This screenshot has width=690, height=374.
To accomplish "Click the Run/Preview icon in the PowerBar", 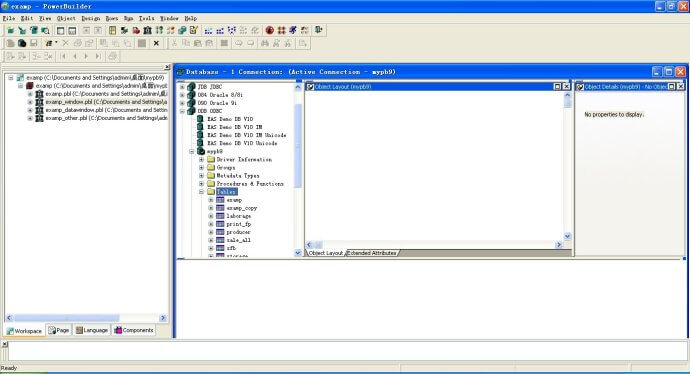I will point(45,30).
